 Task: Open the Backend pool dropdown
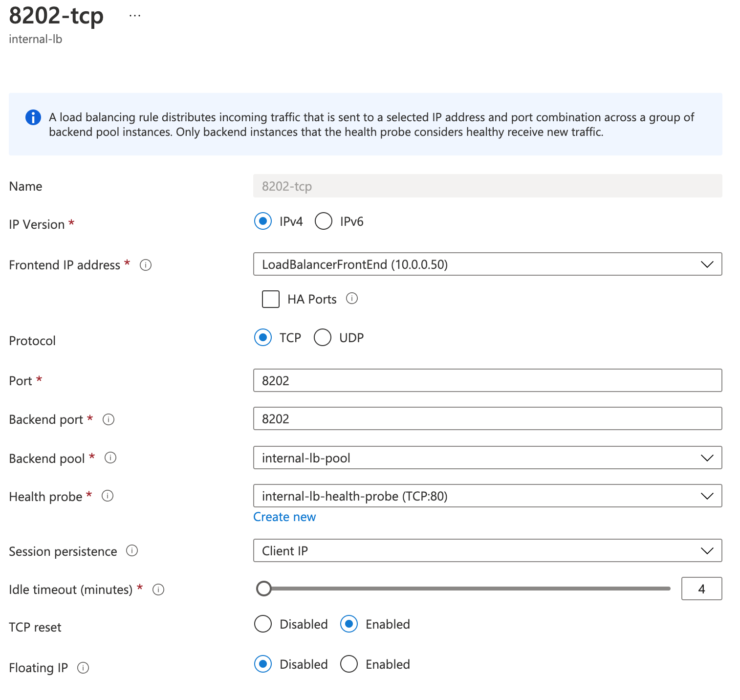(487, 458)
